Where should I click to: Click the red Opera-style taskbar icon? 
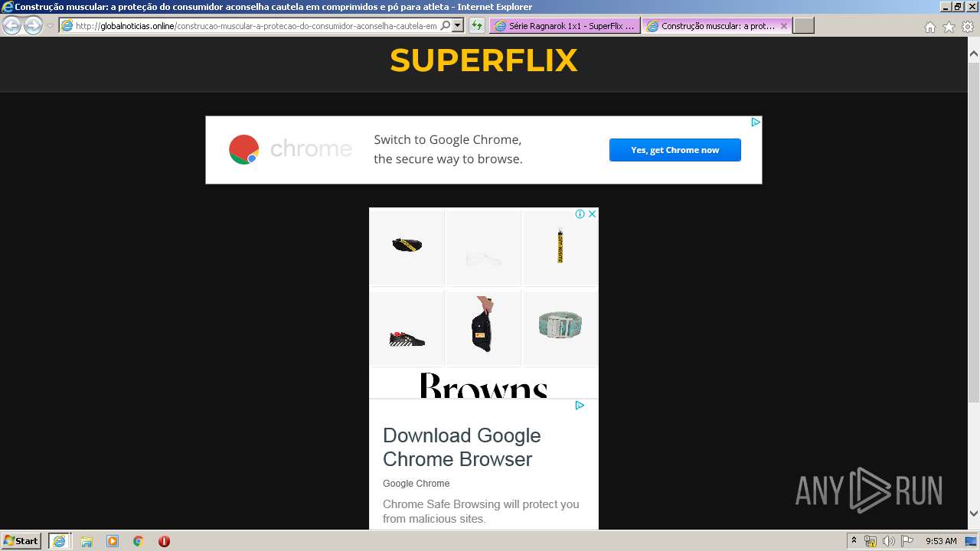[164, 541]
